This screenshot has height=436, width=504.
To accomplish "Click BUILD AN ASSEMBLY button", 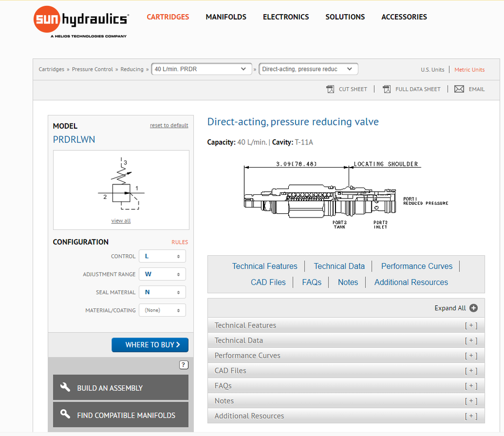I will 121,388.
